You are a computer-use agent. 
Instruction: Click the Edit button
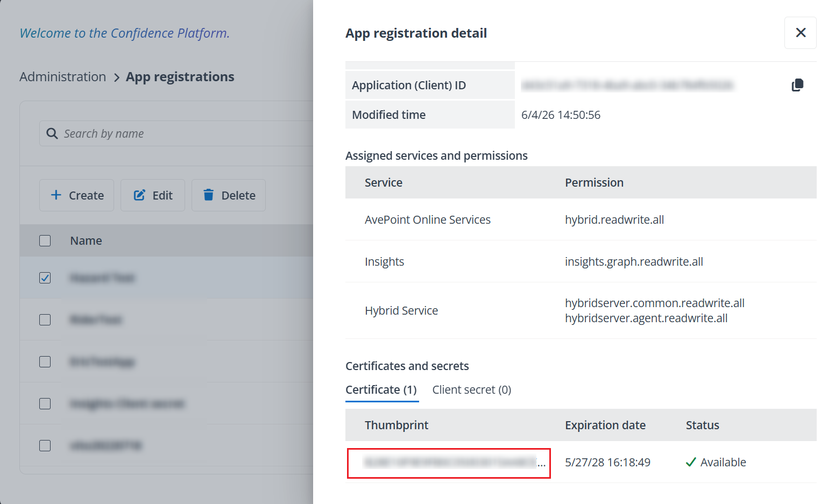click(x=153, y=195)
